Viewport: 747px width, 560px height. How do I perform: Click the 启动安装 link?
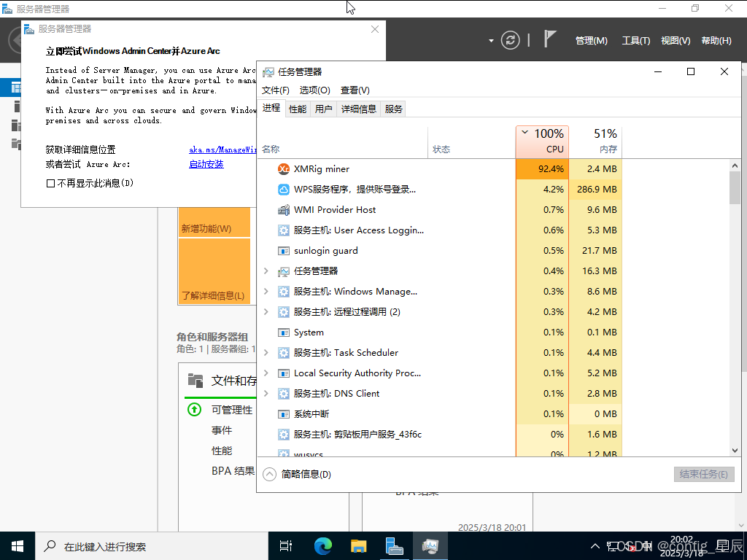click(x=206, y=164)
